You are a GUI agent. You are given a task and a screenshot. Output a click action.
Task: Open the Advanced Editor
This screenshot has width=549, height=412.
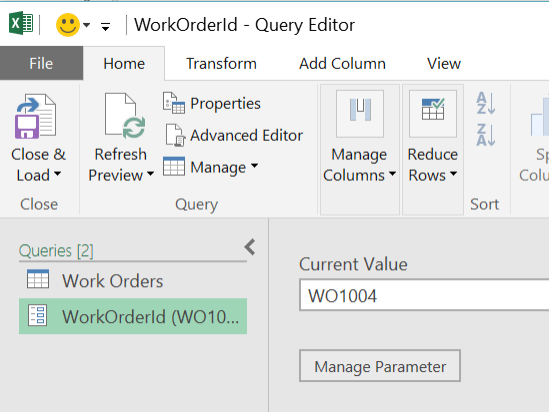234,135
